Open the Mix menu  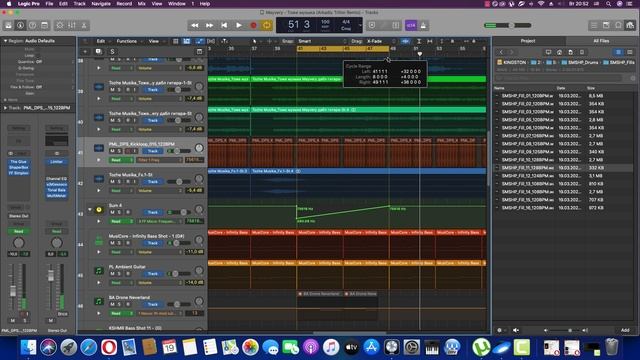[x=141, y=4]
